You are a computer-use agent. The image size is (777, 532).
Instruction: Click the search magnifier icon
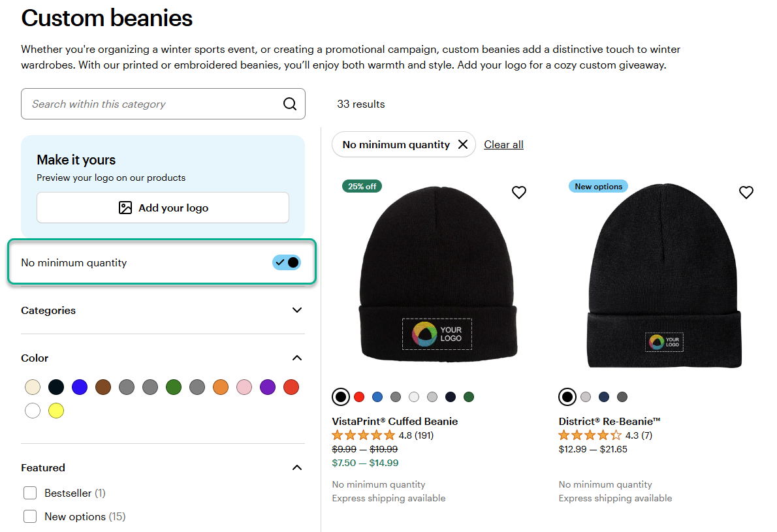(290, 104)
